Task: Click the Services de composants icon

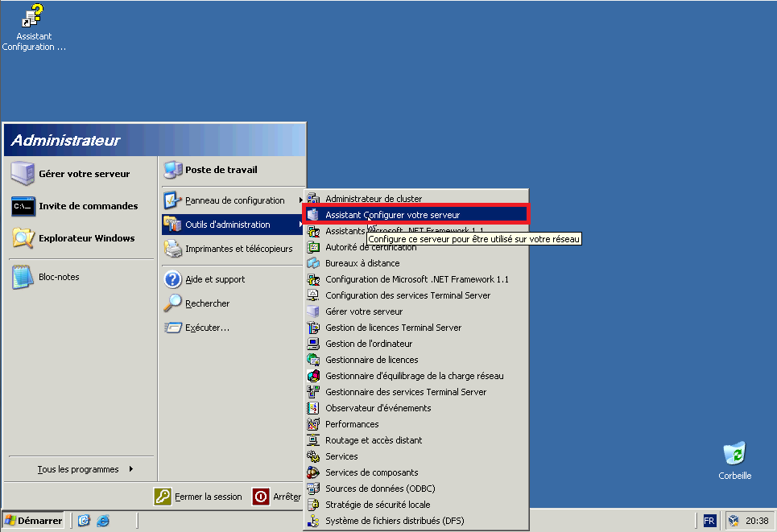Action: pos(313,472)
